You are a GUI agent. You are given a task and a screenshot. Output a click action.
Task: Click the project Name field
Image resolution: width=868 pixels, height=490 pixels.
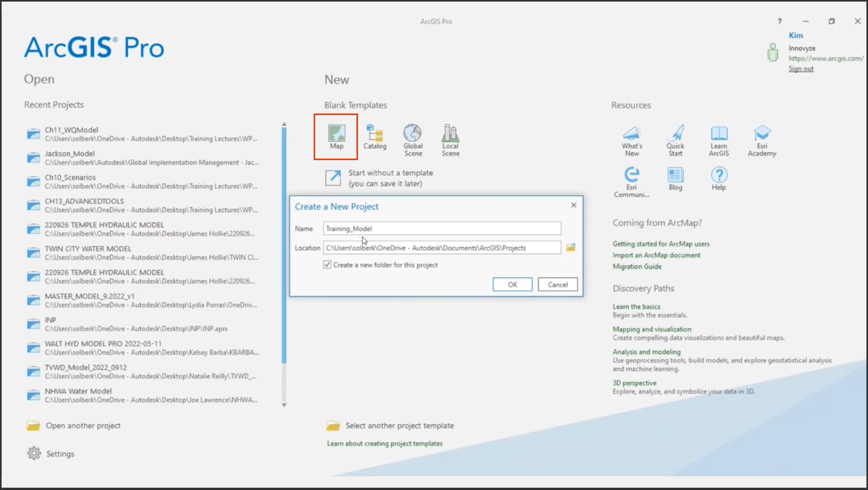442,229
